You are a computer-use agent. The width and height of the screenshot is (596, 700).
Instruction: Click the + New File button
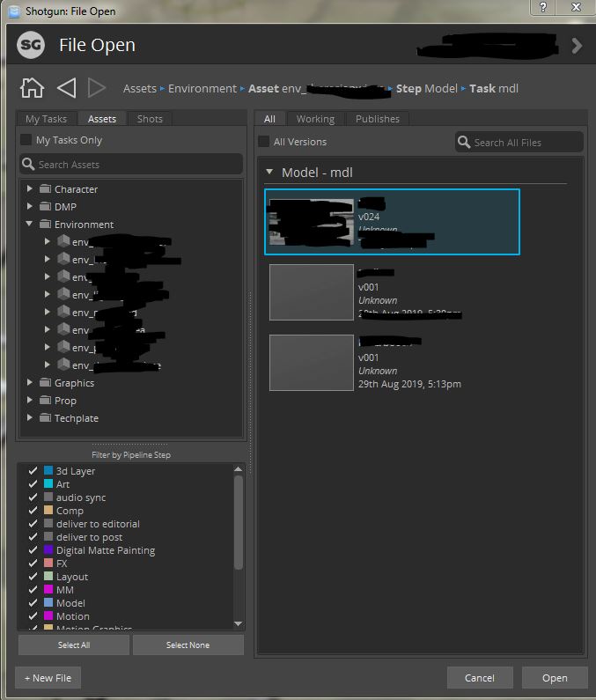point(48,678)
